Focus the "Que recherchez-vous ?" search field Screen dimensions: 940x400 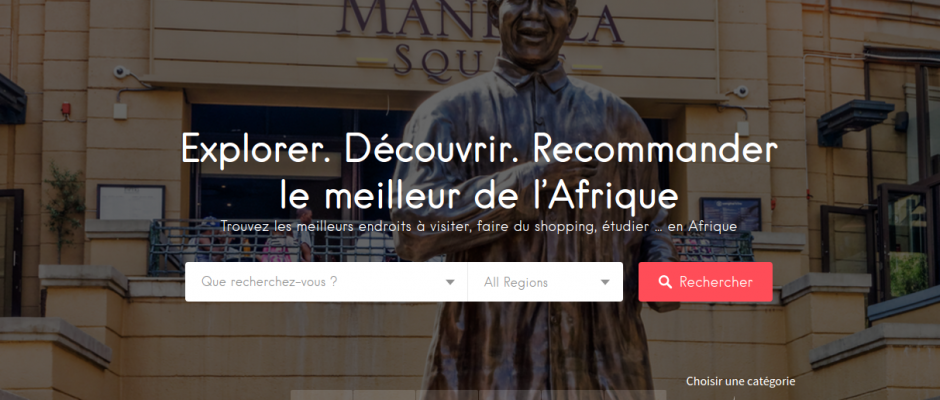pyautogui.click(x=326, y=282)
